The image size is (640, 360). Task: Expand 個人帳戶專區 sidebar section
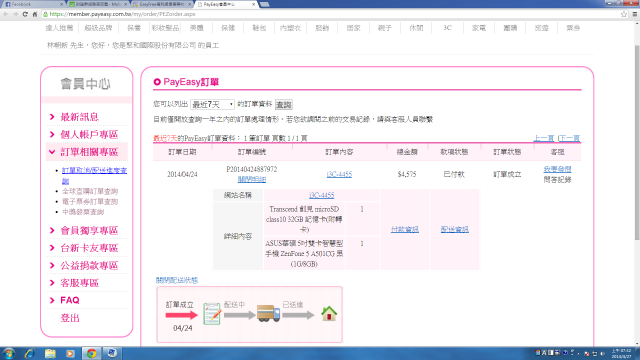pyautogui.click(x=89, y=134)
